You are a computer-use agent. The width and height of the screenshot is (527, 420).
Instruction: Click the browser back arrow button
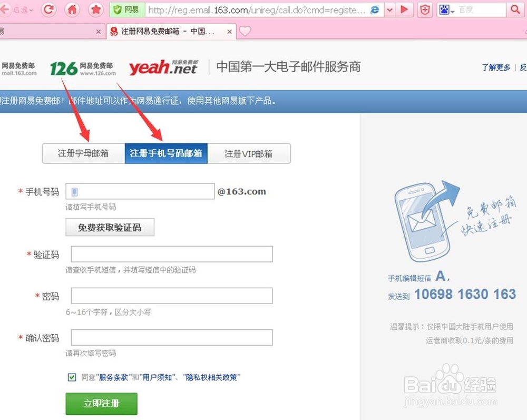(x=4, y=9)
